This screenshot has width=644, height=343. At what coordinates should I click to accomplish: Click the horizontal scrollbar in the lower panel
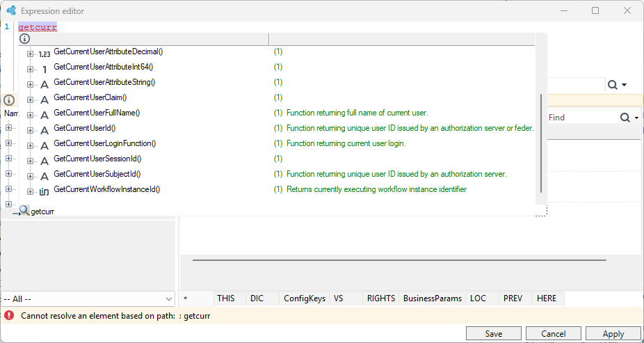[399, 260]
